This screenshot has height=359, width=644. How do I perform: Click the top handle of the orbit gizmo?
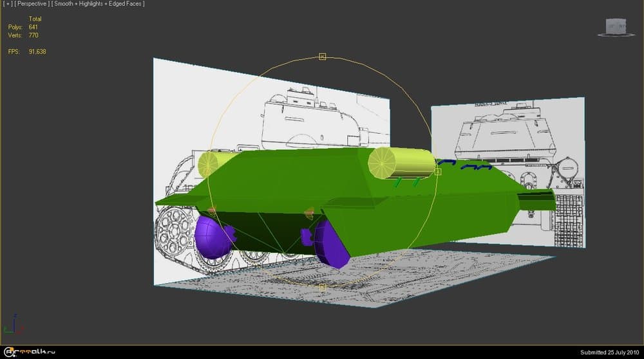323,57
